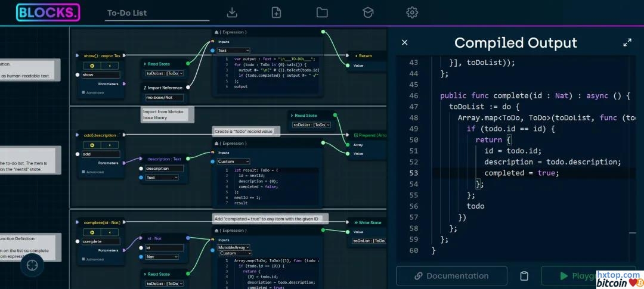The image size is (644, 289).
Task: Click the BLOCKS logo
Action: pyautogui.click(x=48, y=13)
